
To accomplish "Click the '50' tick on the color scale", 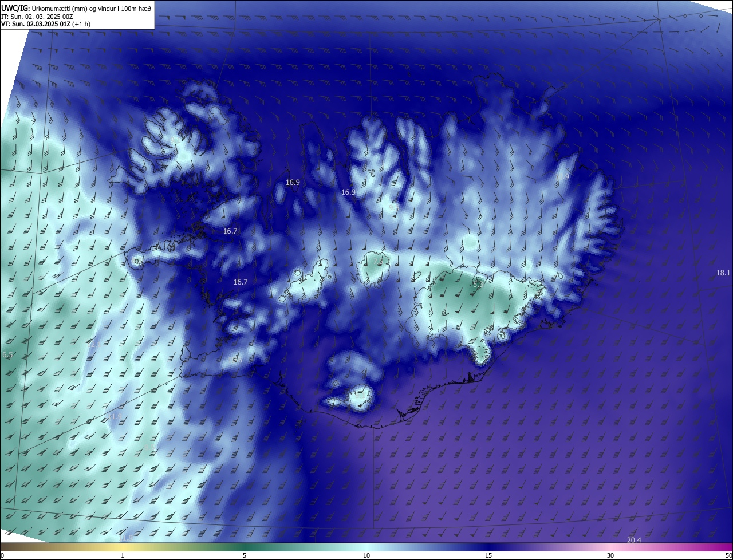I will [728, 555].
